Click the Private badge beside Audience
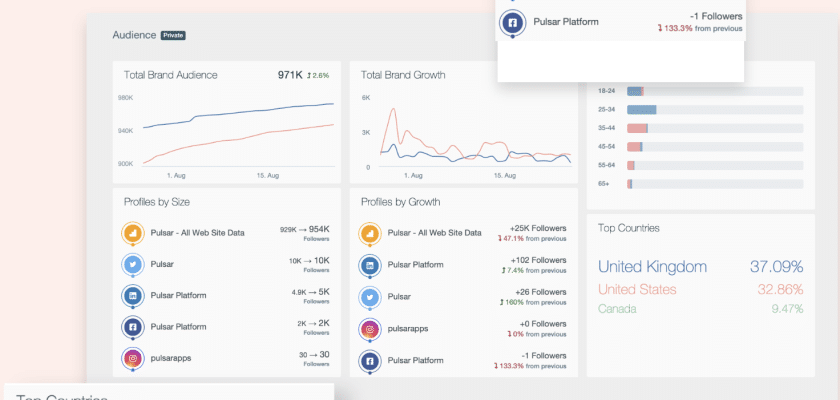This screenshot has height=400, width=840. tap(173, 35)
